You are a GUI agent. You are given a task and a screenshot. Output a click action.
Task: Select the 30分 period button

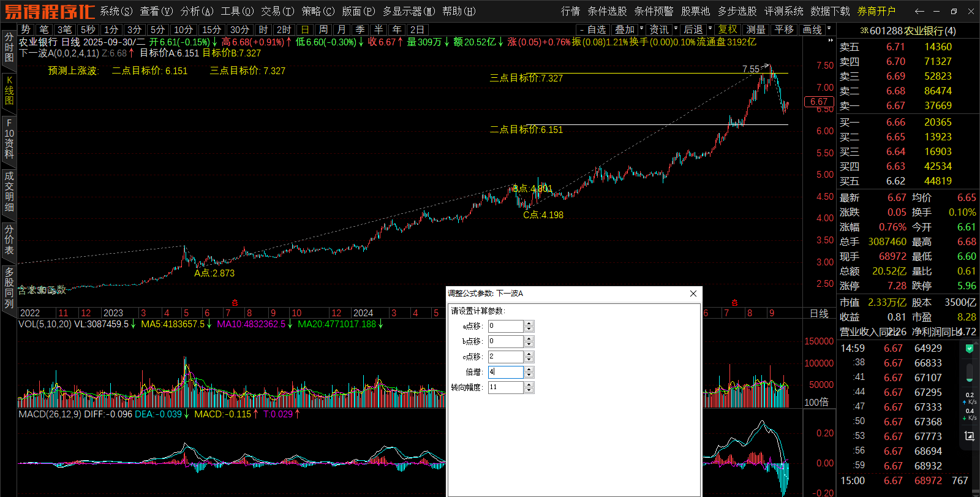click(239, 29)
